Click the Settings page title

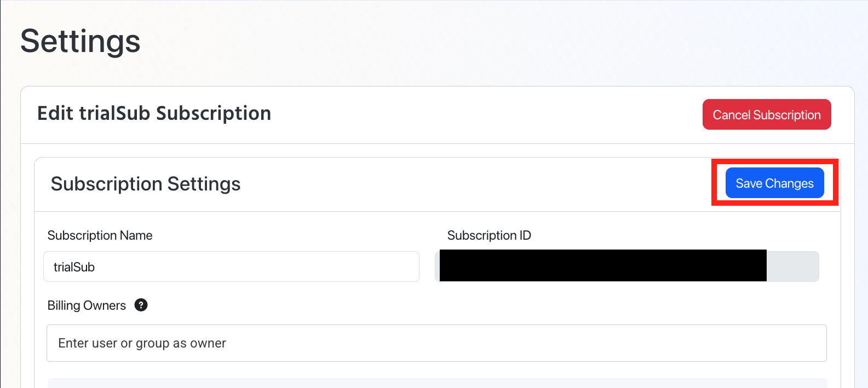(80, 41)
